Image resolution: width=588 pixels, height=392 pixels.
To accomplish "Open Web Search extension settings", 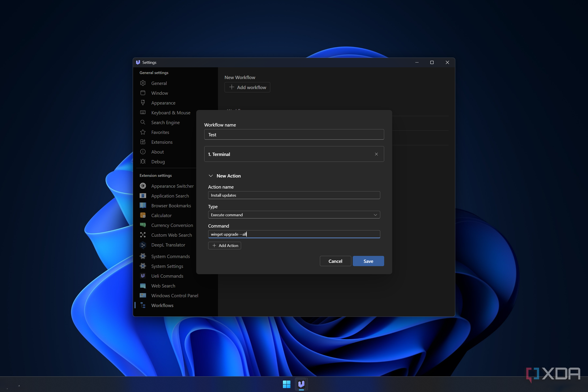I will tap(163, 286).
